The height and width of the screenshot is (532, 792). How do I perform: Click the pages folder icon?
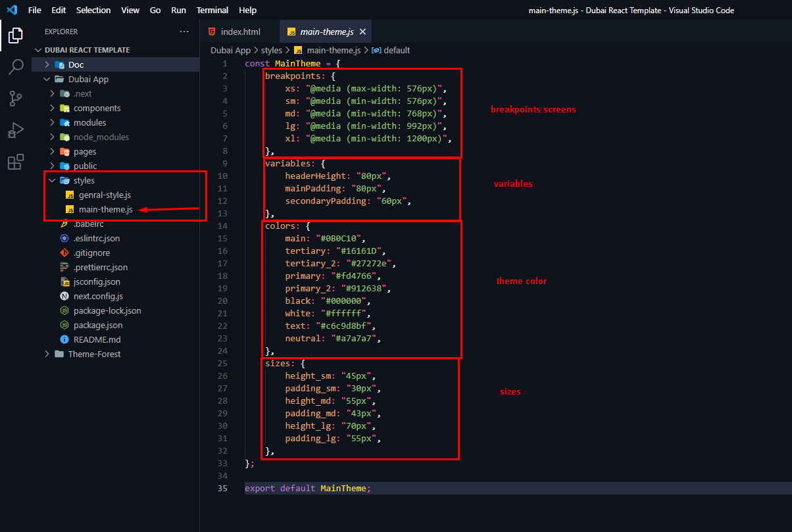pyautogui.click(x=64, y=151)
